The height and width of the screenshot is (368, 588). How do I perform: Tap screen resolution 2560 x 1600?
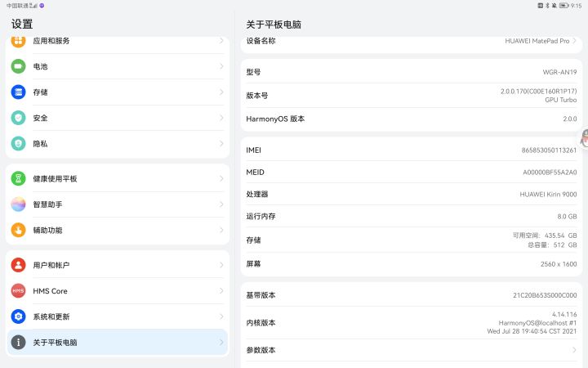pyautogui.click(x=559, y=264)
